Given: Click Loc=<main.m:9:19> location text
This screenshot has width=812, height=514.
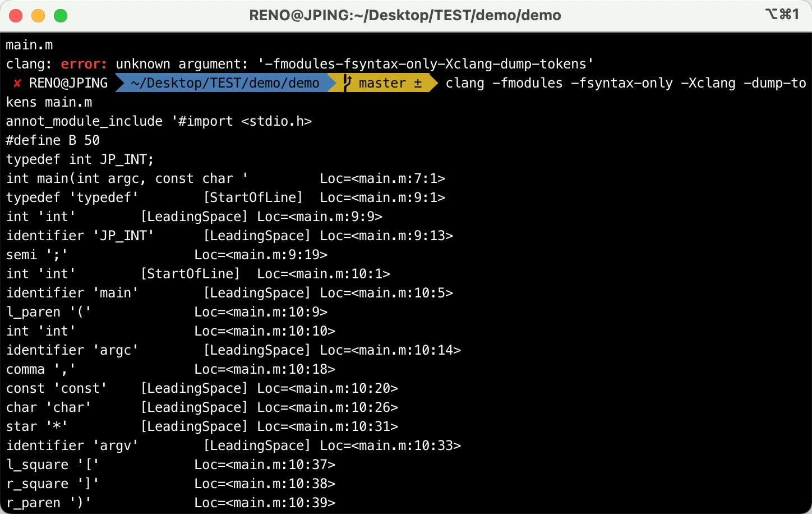Looking at the screenshot, I should tap(261, 255).
